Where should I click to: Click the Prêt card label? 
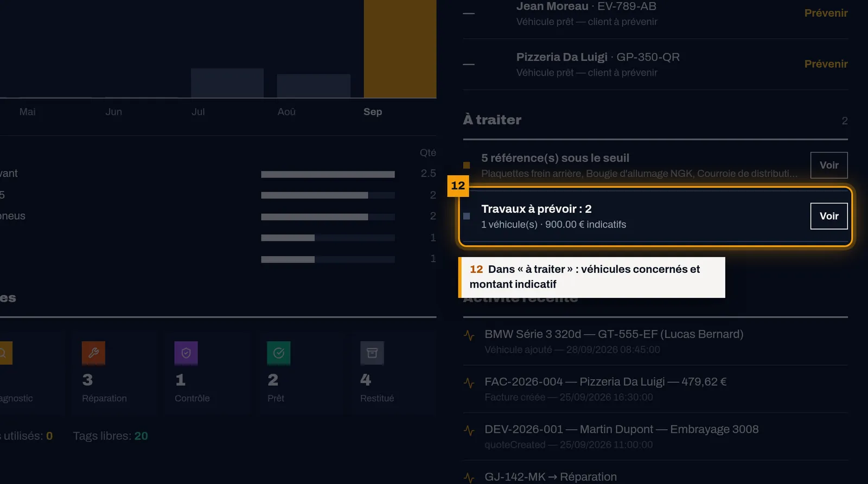click(x=276, y=398)
